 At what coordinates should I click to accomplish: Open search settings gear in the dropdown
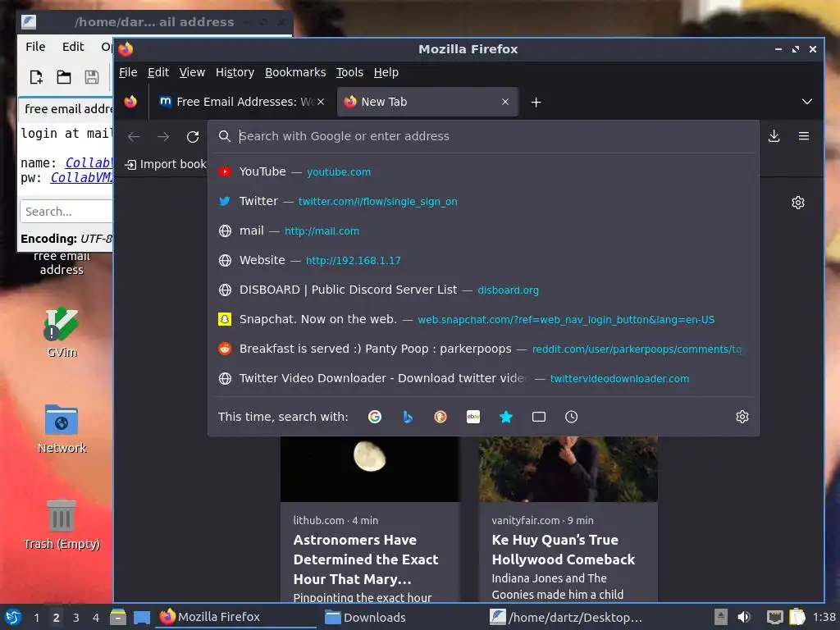tap(742, 417)
